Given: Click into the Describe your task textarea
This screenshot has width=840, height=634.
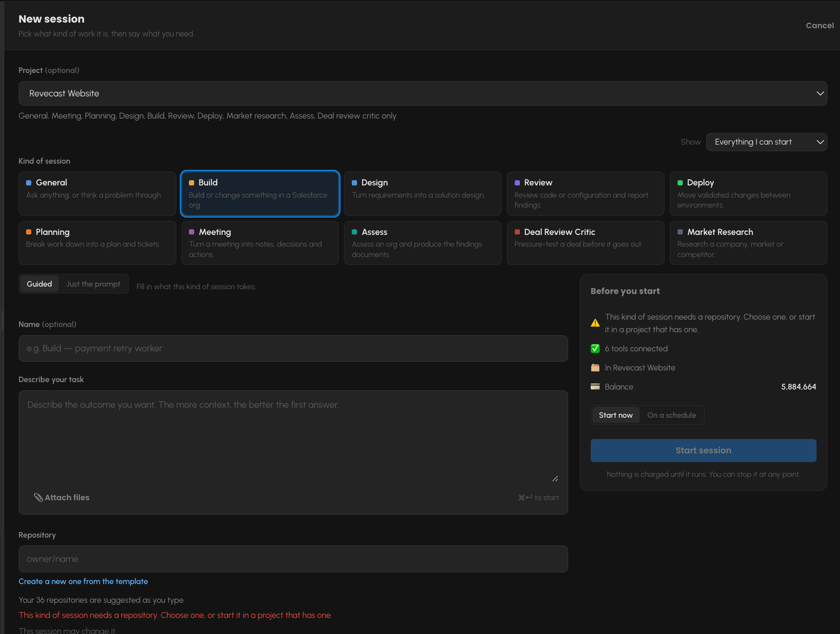Looking at the screenshot, I should pyautogui.click(x=293, y=439).
